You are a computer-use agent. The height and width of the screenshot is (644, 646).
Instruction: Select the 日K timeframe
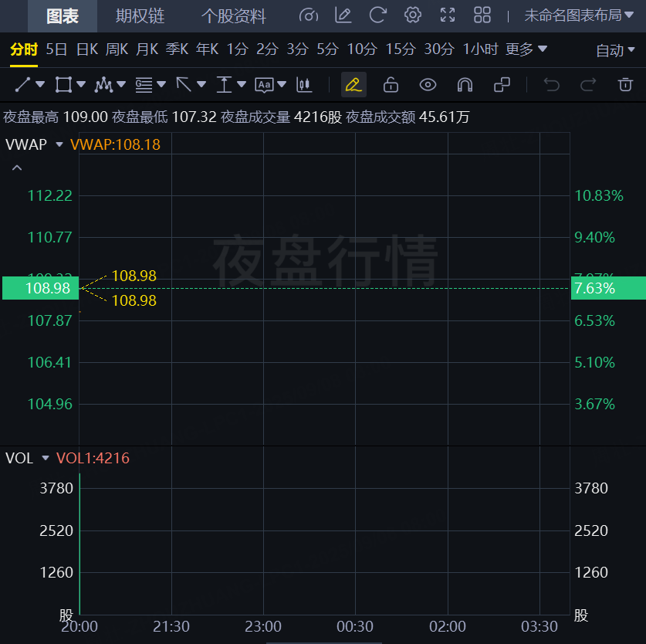86,49
